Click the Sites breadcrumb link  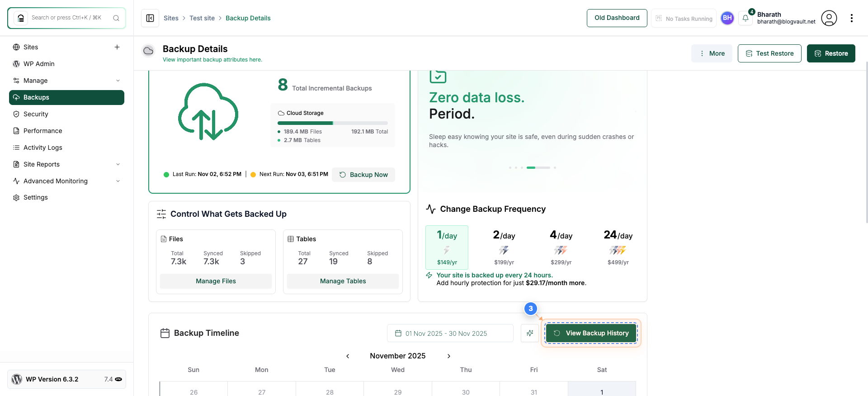tap(171, 18)
